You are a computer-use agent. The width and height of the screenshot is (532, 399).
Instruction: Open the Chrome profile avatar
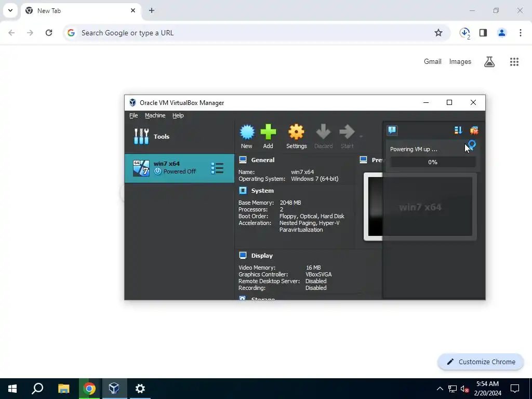point(502,33)
